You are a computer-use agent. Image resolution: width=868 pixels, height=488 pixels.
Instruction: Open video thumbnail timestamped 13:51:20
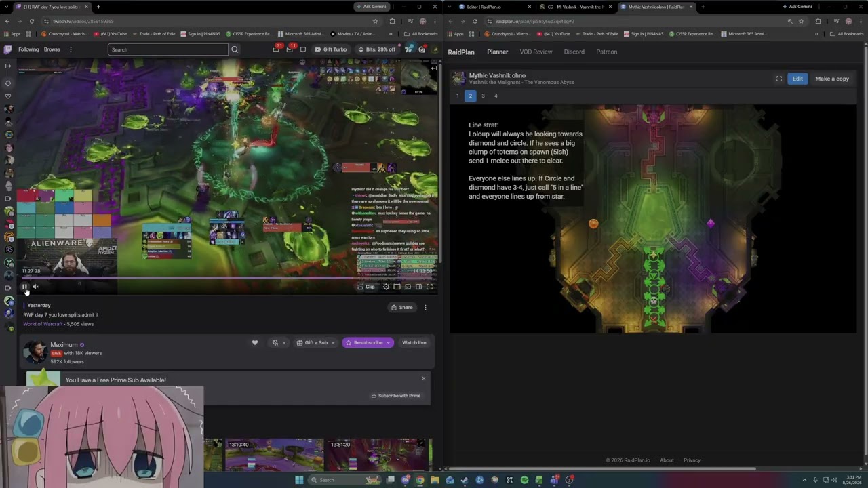[378, 455]
